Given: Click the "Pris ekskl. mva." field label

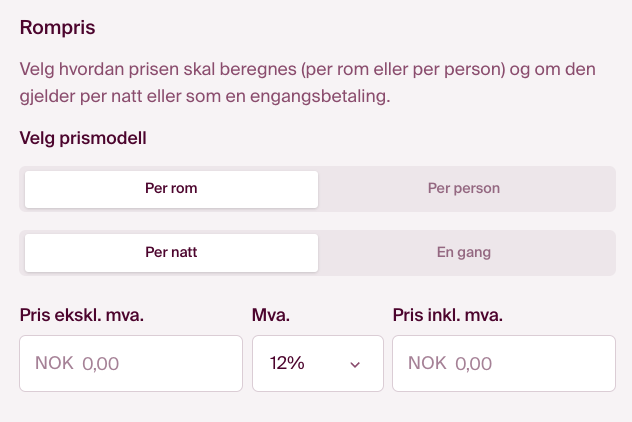Looking at the screenshot, I should pyautogui.click(x=82, y=316).
